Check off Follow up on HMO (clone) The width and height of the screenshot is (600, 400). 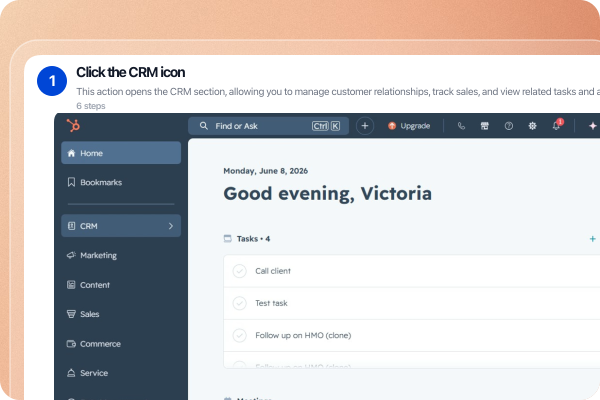pyautogui.click(x=240, y=335)
